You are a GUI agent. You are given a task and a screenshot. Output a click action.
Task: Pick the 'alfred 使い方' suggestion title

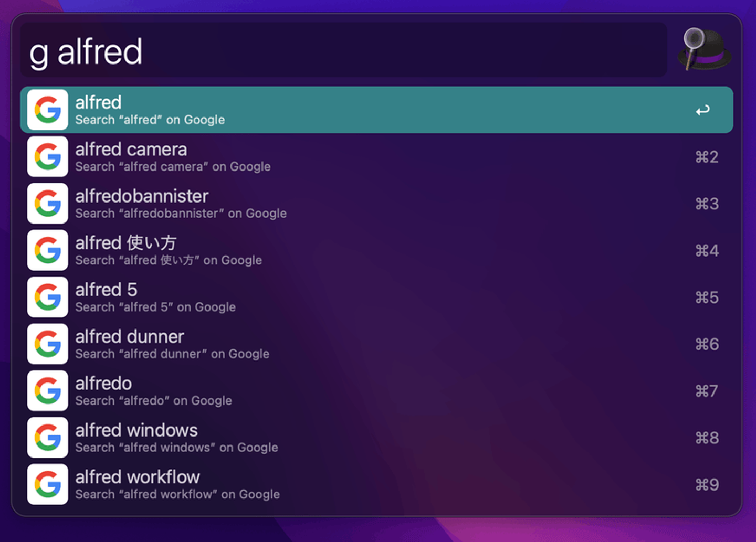coord(126,243)
